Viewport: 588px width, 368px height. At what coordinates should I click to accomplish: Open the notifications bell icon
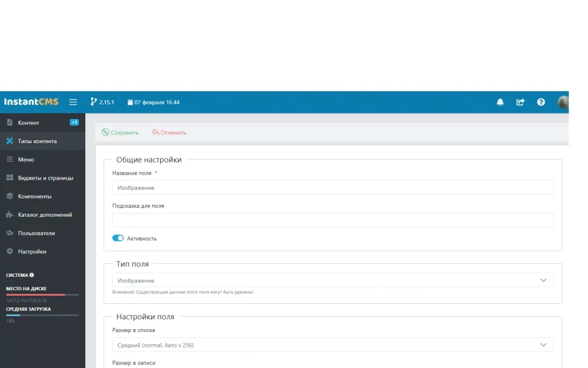tap(500, 102)
